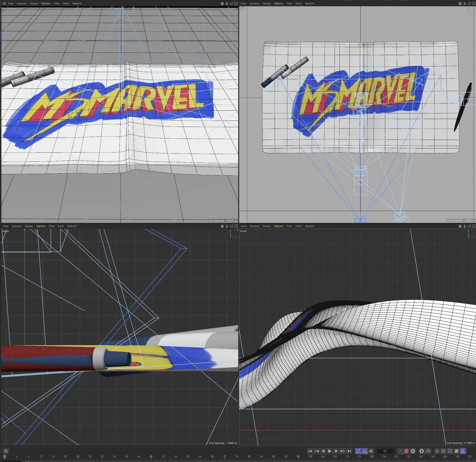Click the Record Active Objects button
Screen dimensions: 476x462
[x=400, y=451]
